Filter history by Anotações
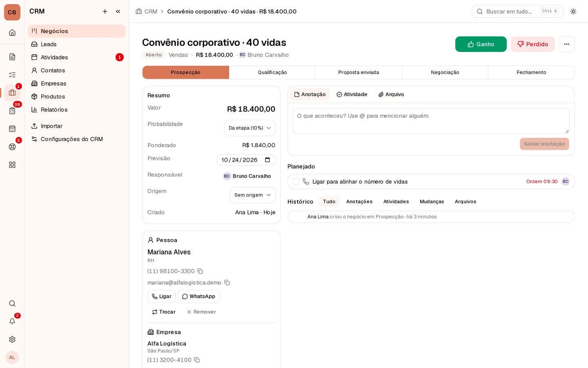 pos(359,202)
